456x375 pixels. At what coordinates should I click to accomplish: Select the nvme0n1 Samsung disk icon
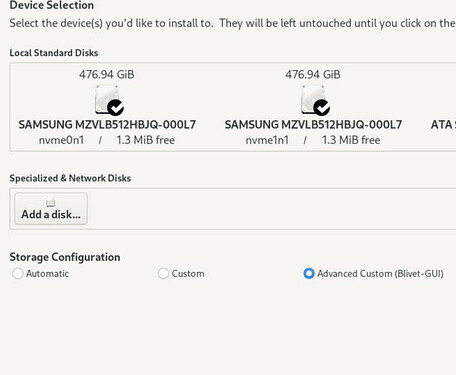pos(107,99)
